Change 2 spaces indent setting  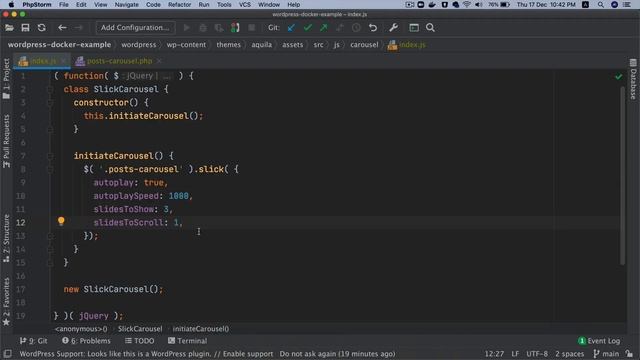pyautogui.click(x=569, y=354)
